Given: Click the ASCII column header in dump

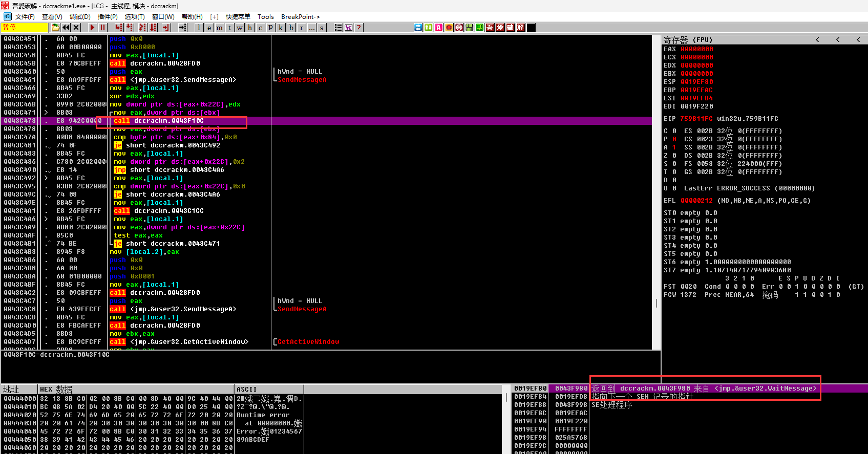Looking at the screenshot, I should [269, 390].
